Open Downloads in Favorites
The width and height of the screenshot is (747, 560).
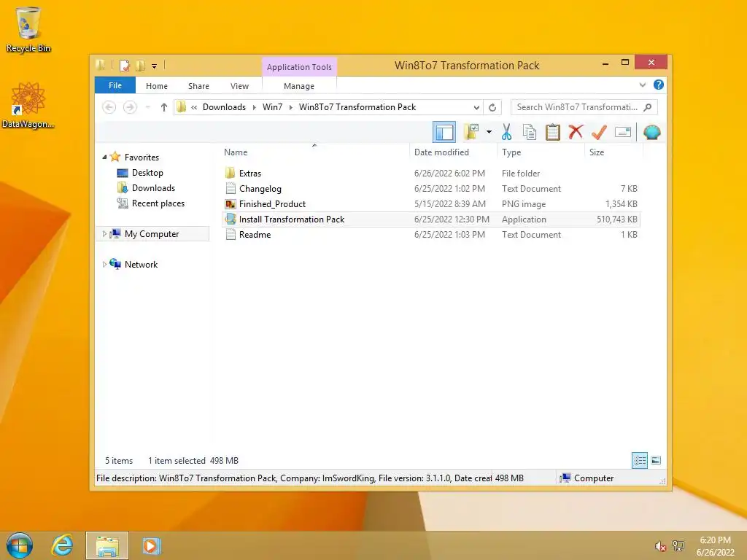(x=153, y=188)
